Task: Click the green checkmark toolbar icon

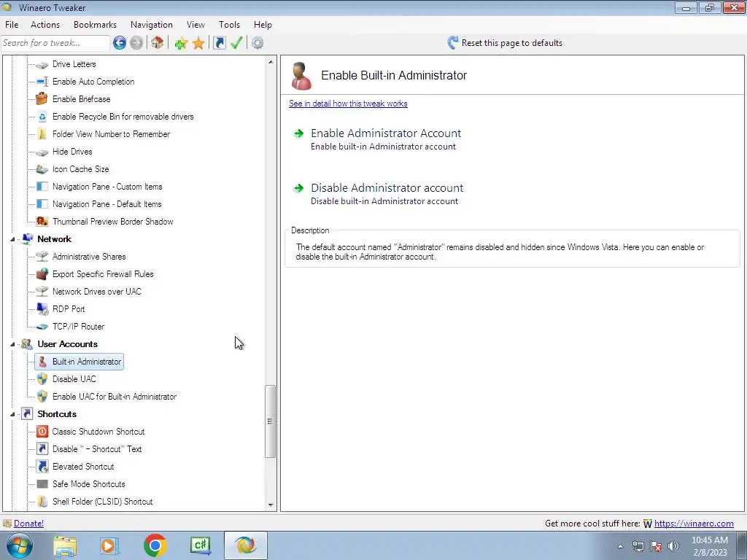Action: [237, 43]
